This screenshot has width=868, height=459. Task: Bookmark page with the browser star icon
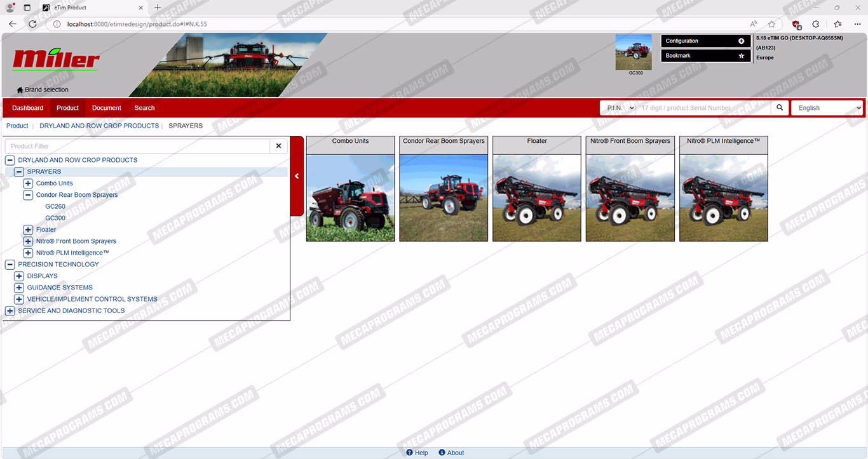(771, 24)
